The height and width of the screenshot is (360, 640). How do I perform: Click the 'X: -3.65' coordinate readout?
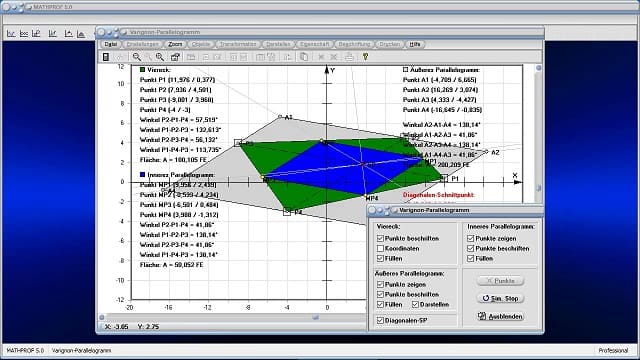click(x=117, y=327)
